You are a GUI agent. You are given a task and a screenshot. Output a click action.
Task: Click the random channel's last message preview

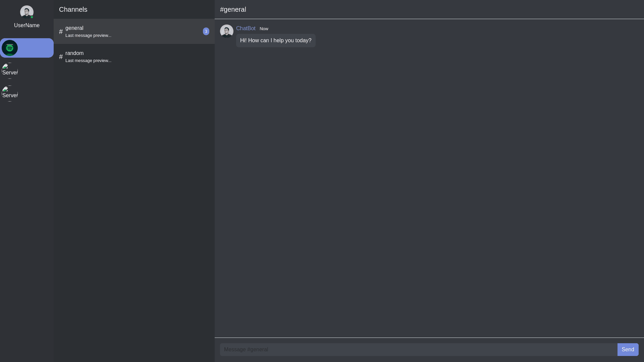pos(88,61)
